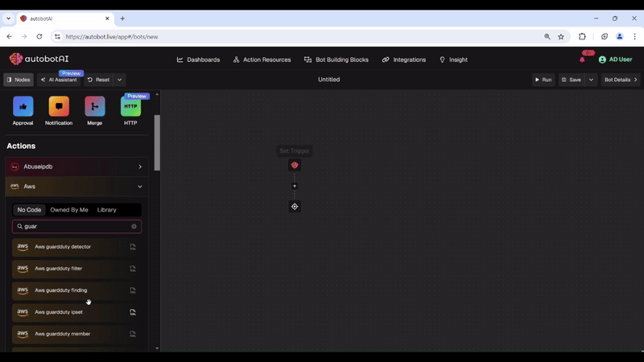The height and width of the screenshot is (362, 644).
Task: Add the Merge node icon
Action: [x=95, y=106]
